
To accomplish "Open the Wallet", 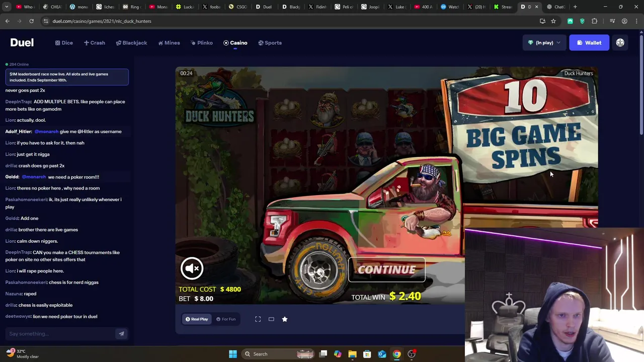I will 589,43.
